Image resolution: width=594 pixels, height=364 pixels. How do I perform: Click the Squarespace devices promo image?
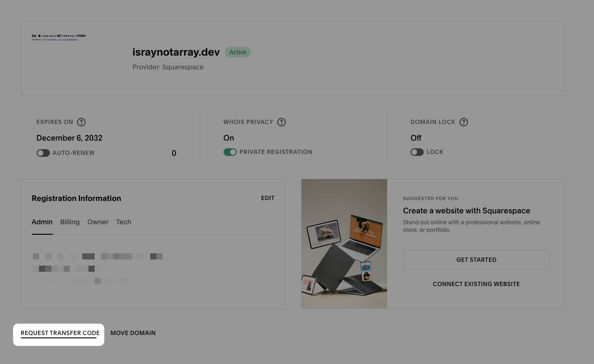pos(344,244)
